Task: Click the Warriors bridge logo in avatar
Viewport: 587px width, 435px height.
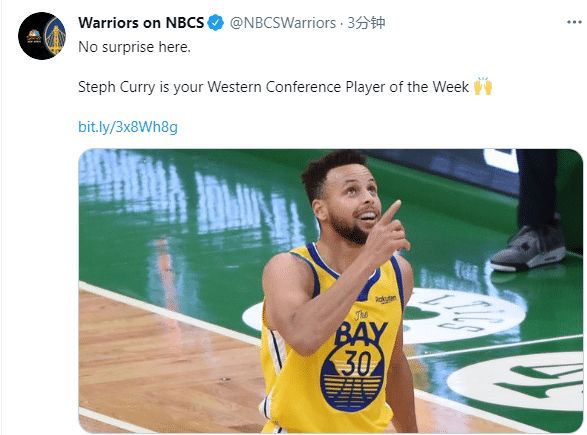Action: pyautogui.click(x=56, y=36)
